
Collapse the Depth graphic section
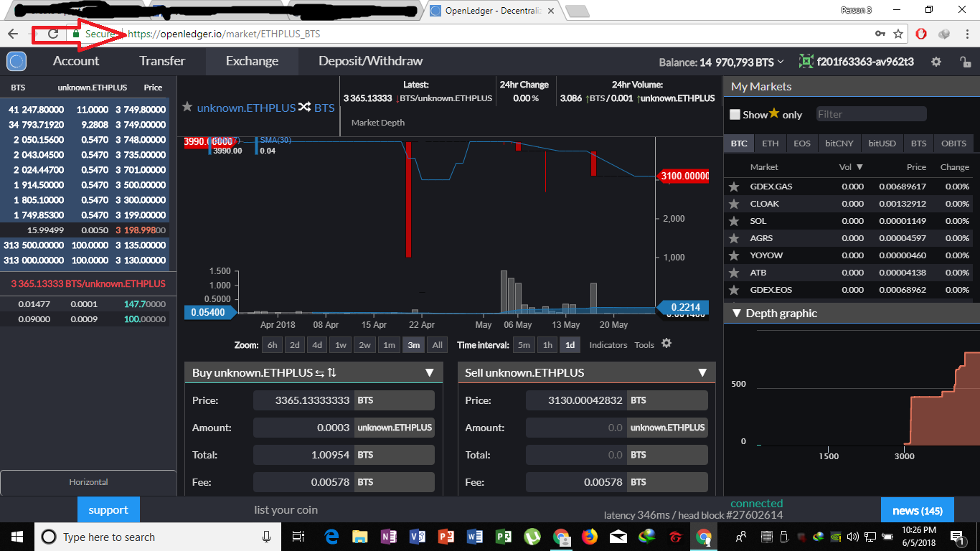point(736,314)
